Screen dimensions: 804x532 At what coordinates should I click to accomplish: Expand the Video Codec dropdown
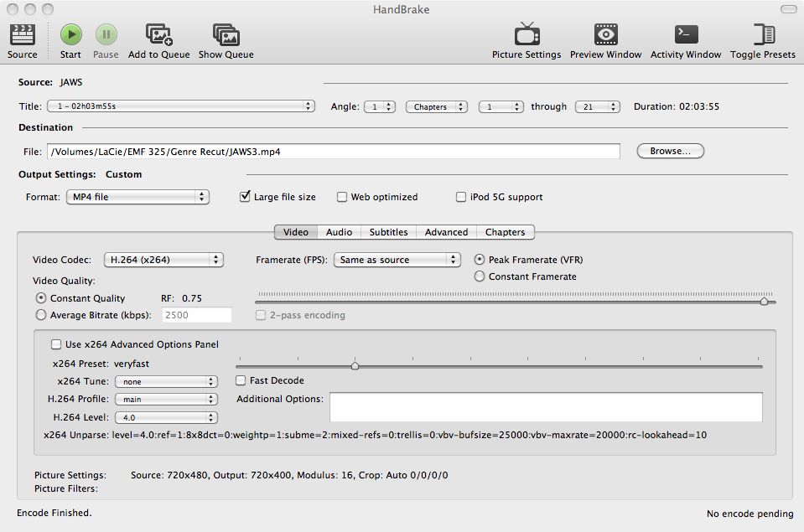(x=163, y=260)
